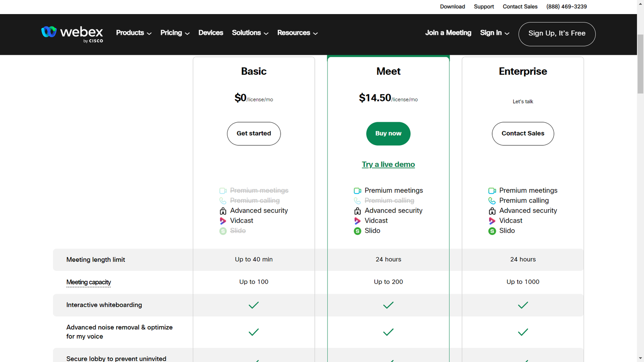Click 24 hours cell in Meet column

[x=388, y=259]
